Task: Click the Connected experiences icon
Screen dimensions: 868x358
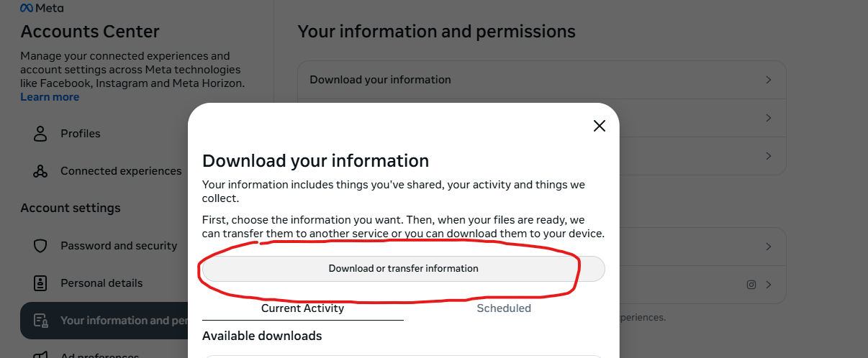Action: [40, 171]
